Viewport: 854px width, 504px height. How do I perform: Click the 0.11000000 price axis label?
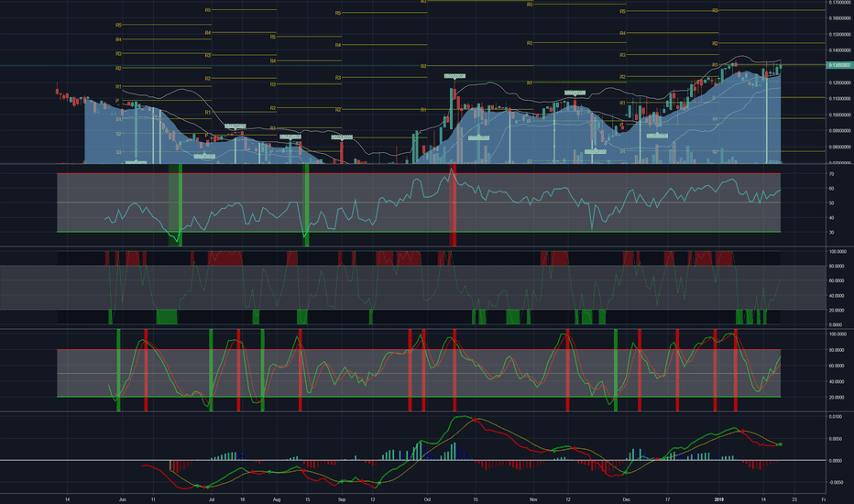(839, 99)
